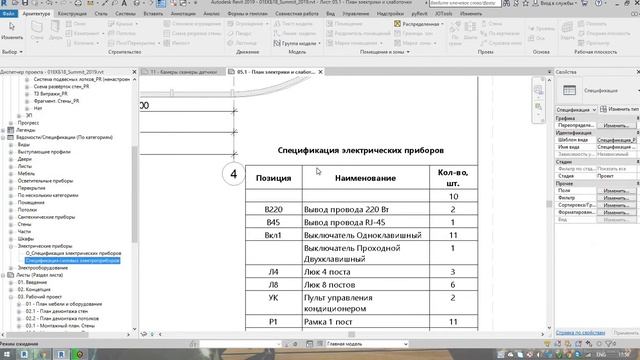The width and height of the screenshot is (640, 360).
Task: Click the keyword search input field
Action: tap(464, 3)
